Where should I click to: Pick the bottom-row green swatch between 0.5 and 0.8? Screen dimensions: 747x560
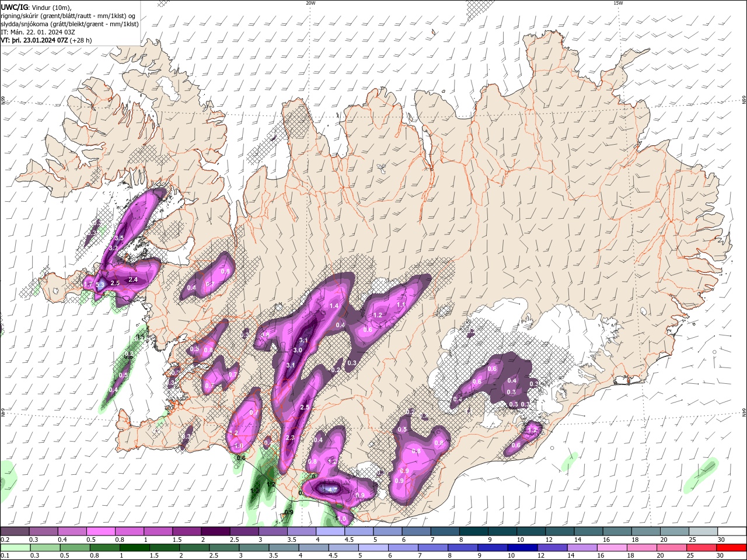point(74,548)
